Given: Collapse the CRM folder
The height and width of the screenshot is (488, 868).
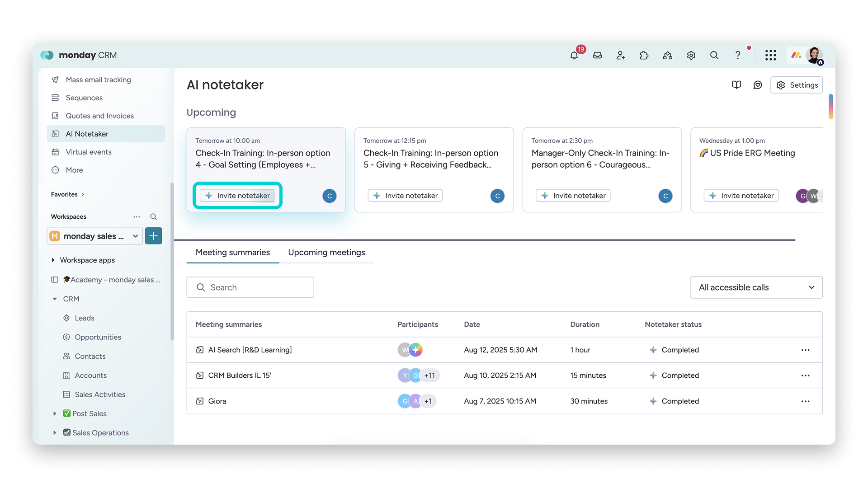Looking at the screenshot, I should coord(55,299).
